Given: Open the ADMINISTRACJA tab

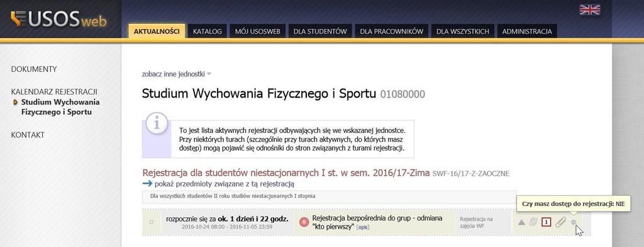Looking at the screenshot, I should click(527, 32).
